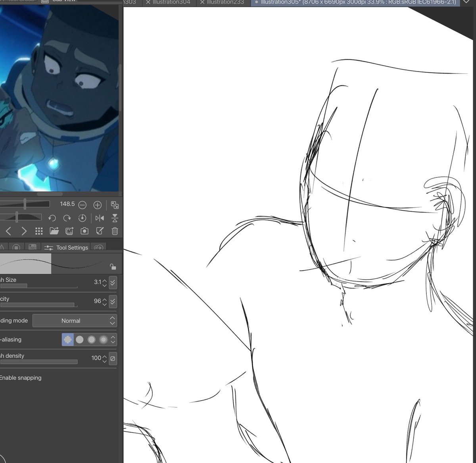Zoom out the Sub View image
Screen dimensions: 476x463
click(82, 205)
